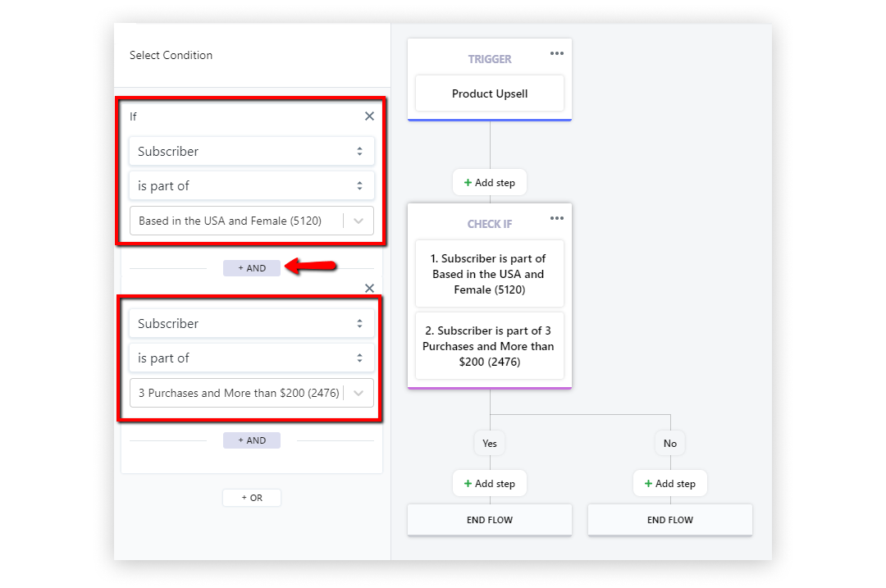Add an OR condition group
886x588 pixels.
(252, 498)
